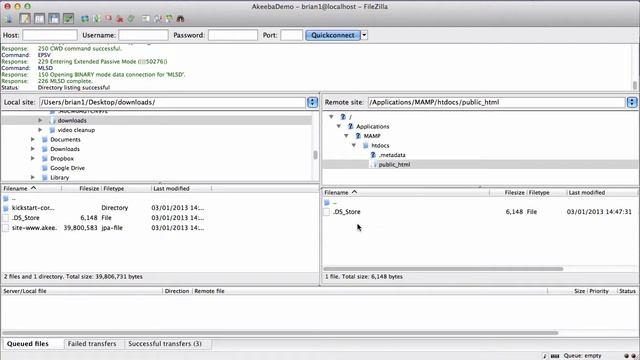Select Google Drive in local tree
Image resolution: width=640 pixels, height=360 pixels.
coord(67,168)
